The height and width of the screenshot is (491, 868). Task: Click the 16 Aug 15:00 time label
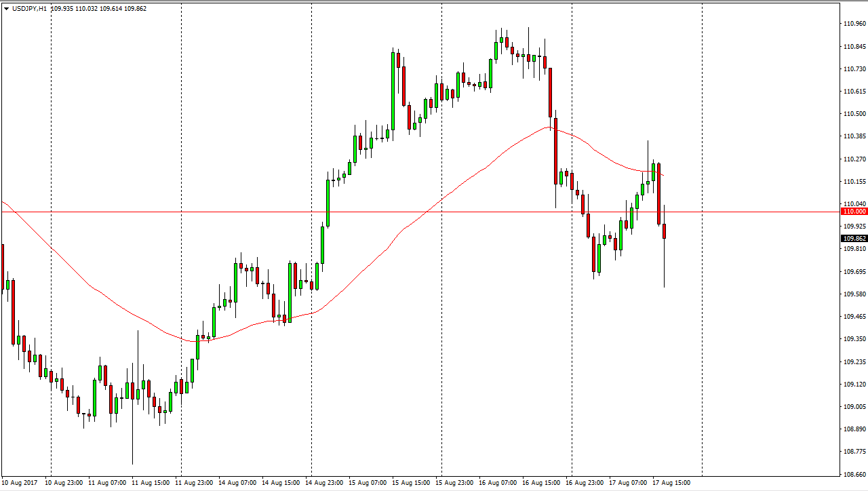(x=542, y=483)
